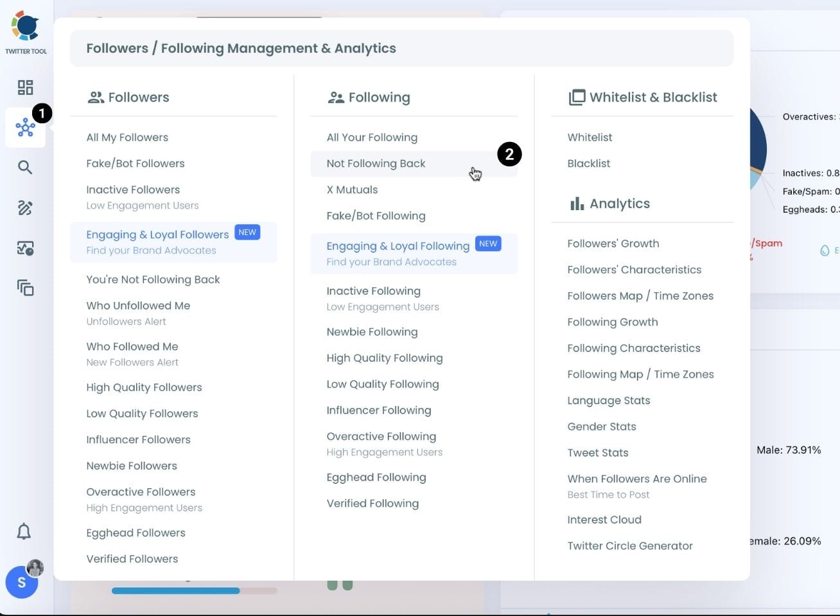
Task: Open Verified Following list
Action: [x=372, y=504]
